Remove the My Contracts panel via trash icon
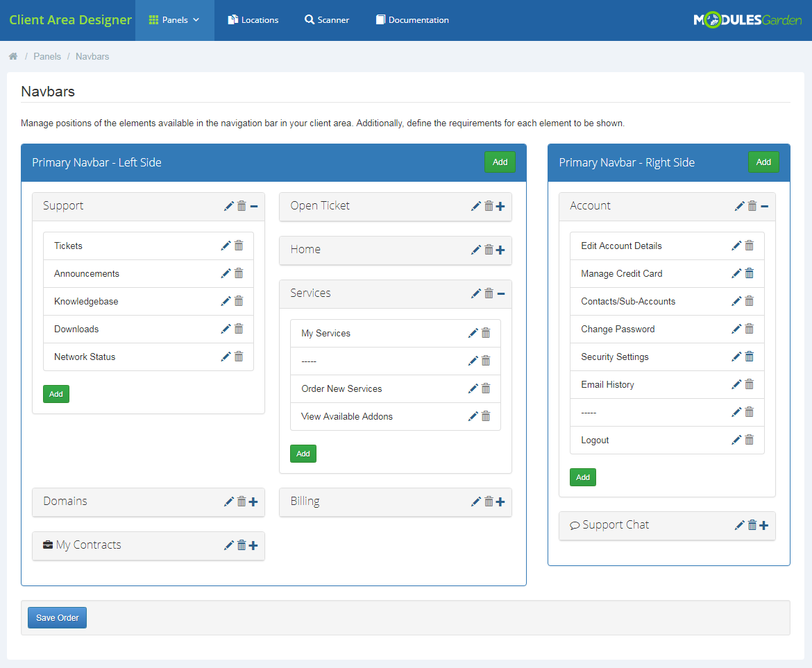The height and width of the screenshot is (668, 812). pos(242,545)
